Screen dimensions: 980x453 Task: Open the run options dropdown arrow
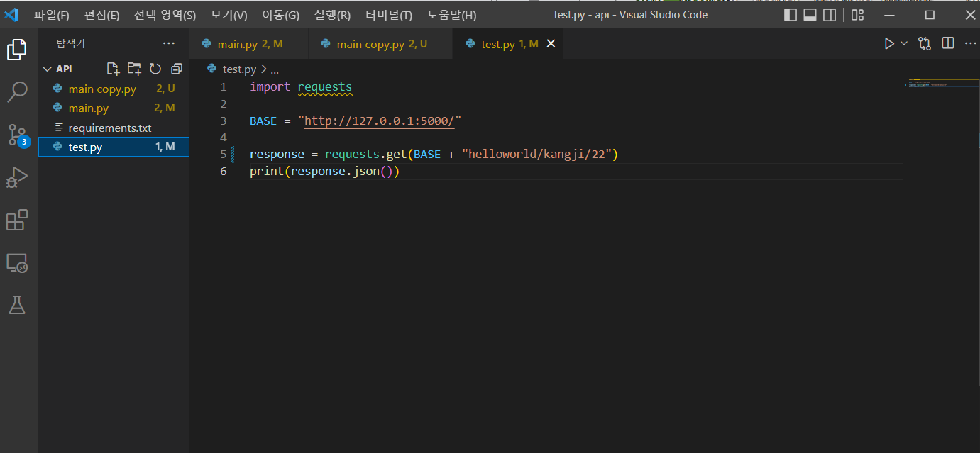[x=904, y=44]
